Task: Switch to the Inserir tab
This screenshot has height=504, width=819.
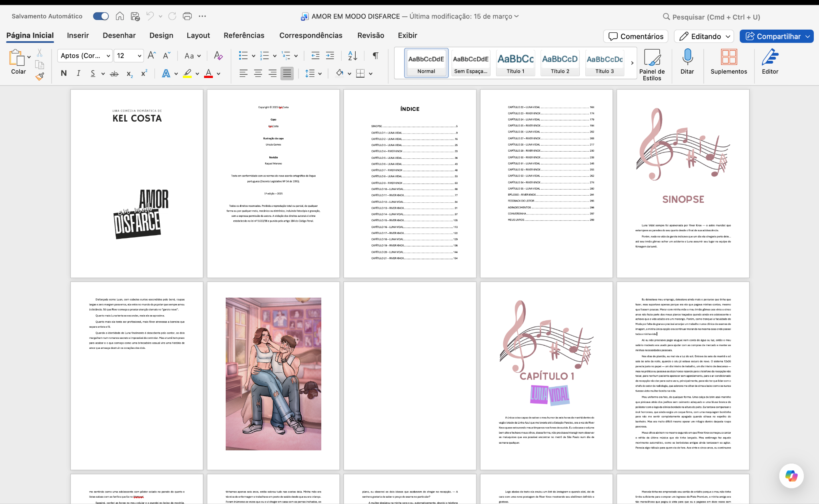Action: tap(78, 36)
